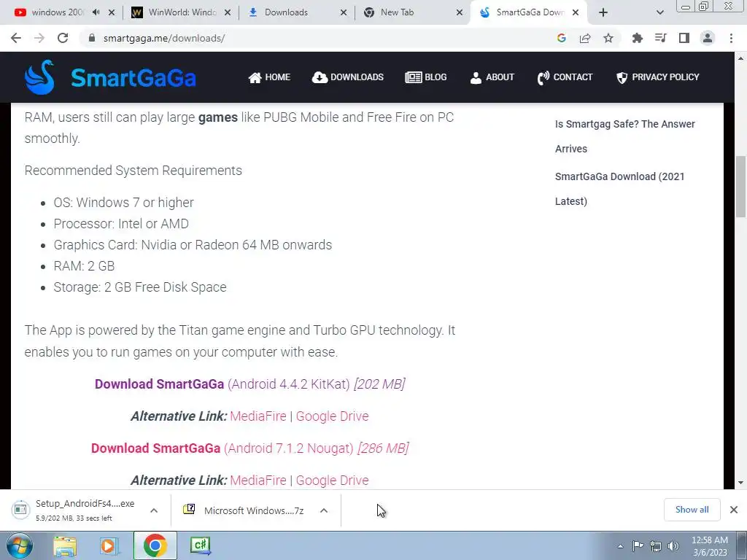Click Download SmartGaGa Android 4.4.2 KitKat link
The image size is (747, 560).
pos(249,384)
